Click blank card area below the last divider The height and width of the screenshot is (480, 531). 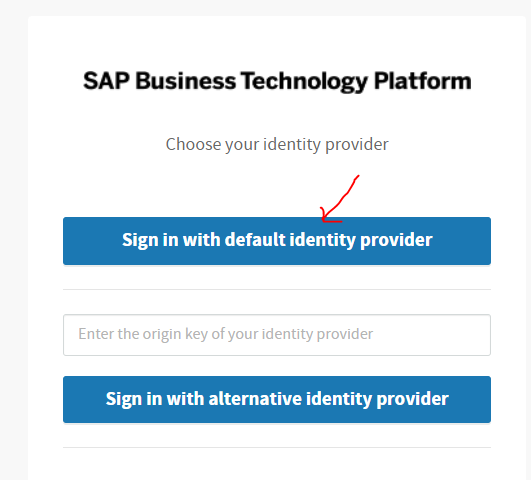(x=277, y=465)
